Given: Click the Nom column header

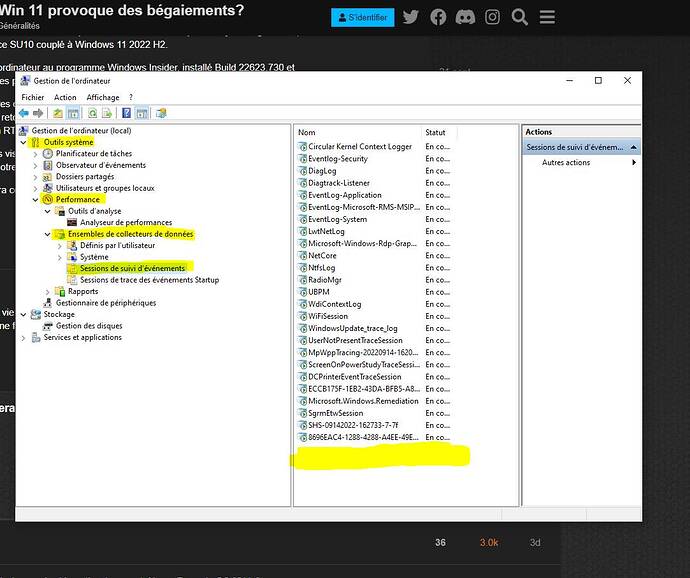Looking at the screenshot, I should tap(307, 132).
